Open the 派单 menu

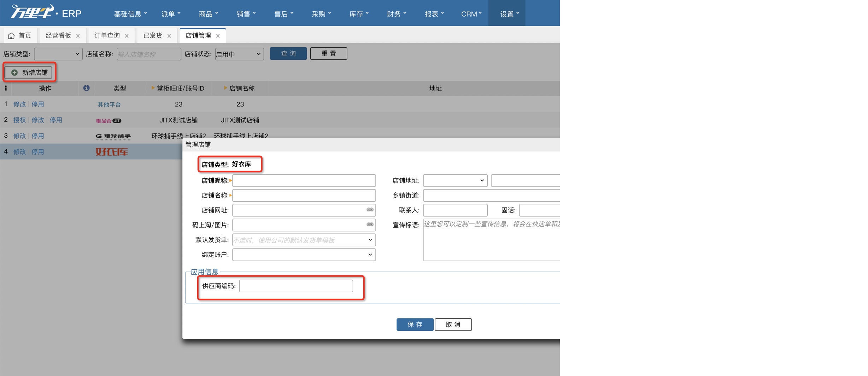coord(171,14)
